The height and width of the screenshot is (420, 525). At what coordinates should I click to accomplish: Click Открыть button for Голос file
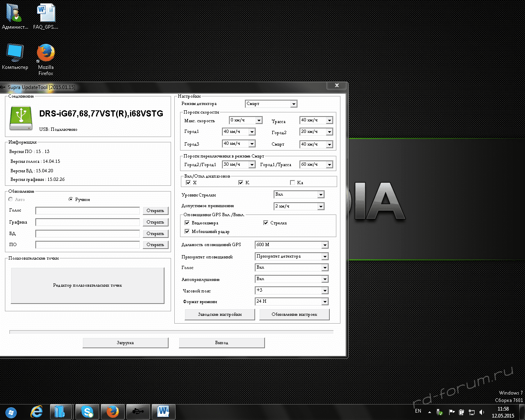point(155,211)
